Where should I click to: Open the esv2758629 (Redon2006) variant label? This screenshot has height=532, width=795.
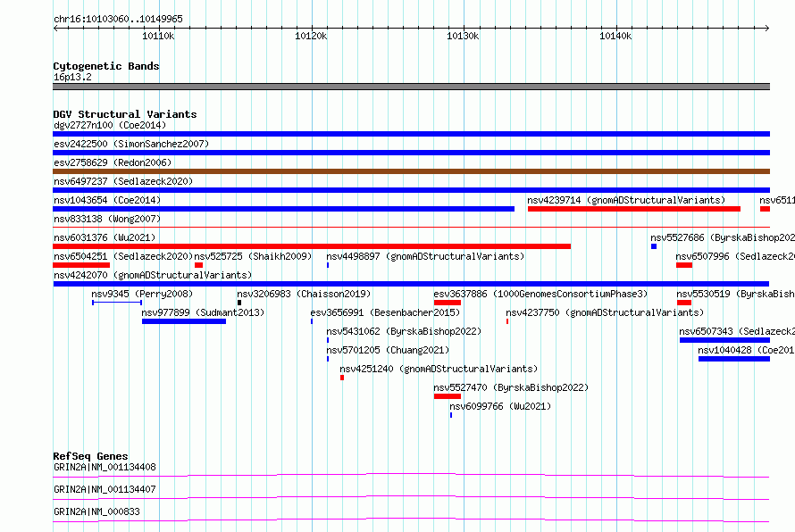point(113,162)
